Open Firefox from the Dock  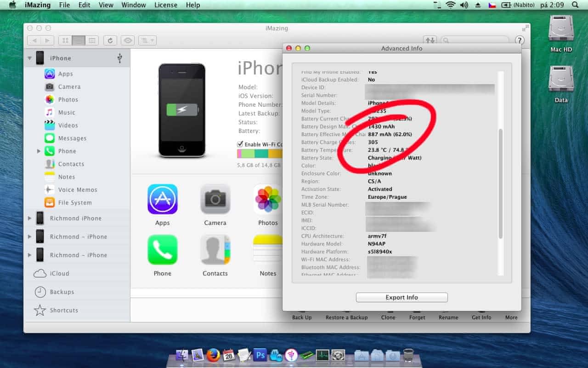point(213,355)
